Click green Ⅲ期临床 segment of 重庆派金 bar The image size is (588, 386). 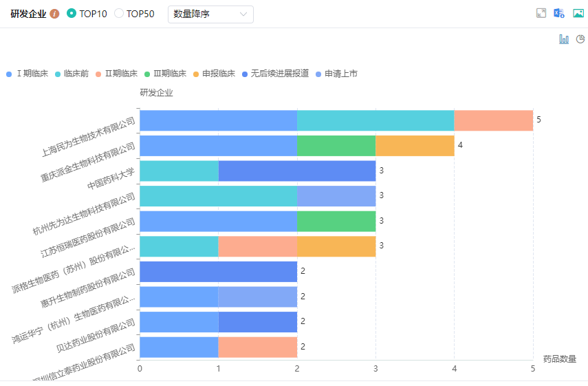point(336,146)
